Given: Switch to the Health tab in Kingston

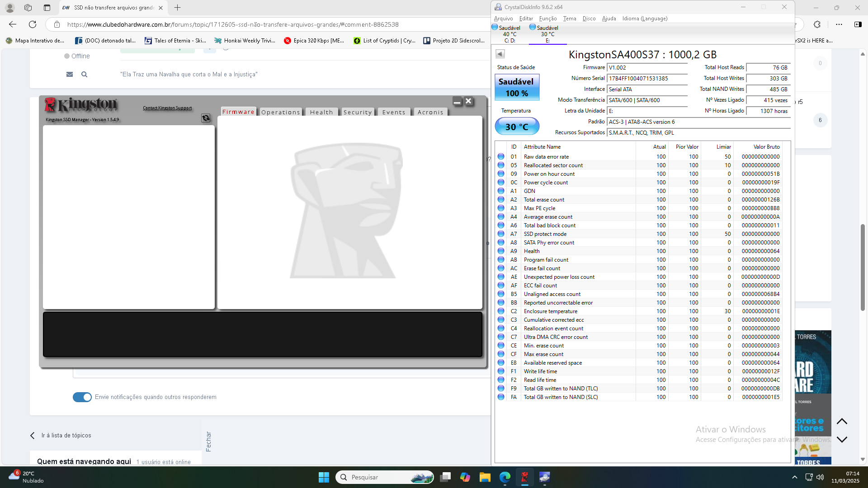Looking at the screenshot, I should click(x=321, y=112).
